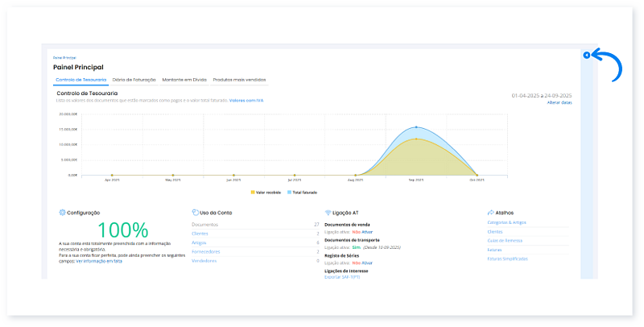
Task: Toggle the Total faturado legend swatch
Action: (287, 193)
